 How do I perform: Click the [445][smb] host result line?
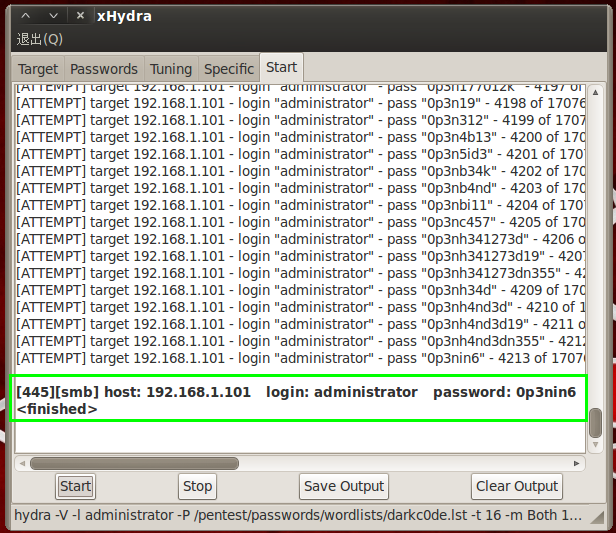coord(296,392)
